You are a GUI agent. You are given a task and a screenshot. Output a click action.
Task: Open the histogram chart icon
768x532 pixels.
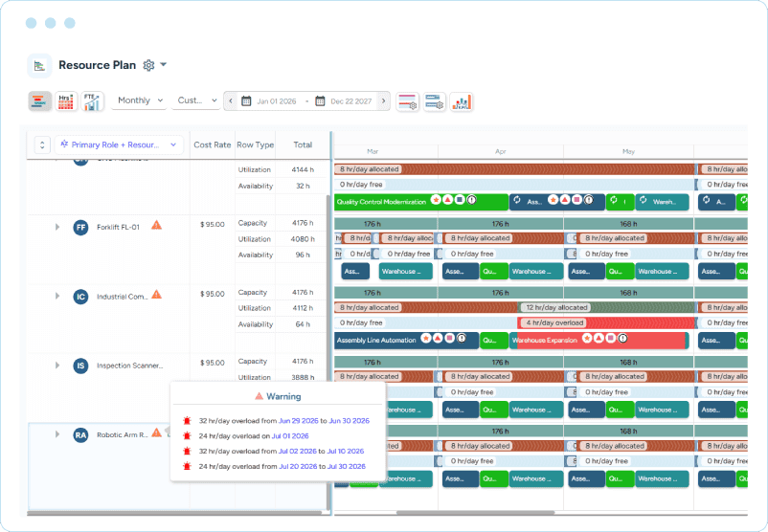(462, 101)
